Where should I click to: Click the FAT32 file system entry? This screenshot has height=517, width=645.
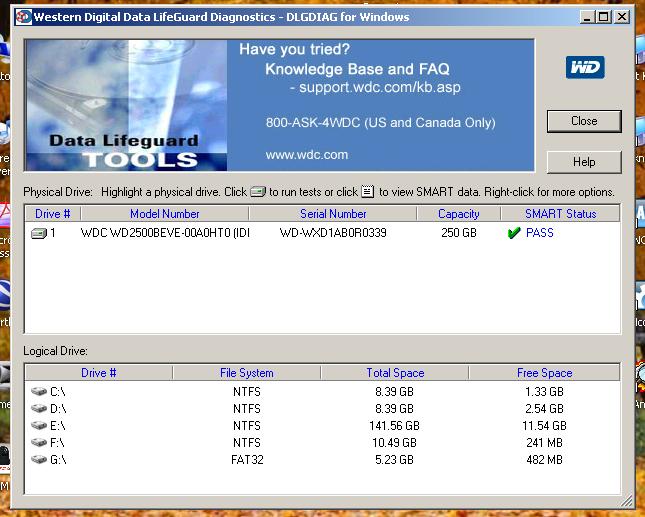[x=247, y=460]
